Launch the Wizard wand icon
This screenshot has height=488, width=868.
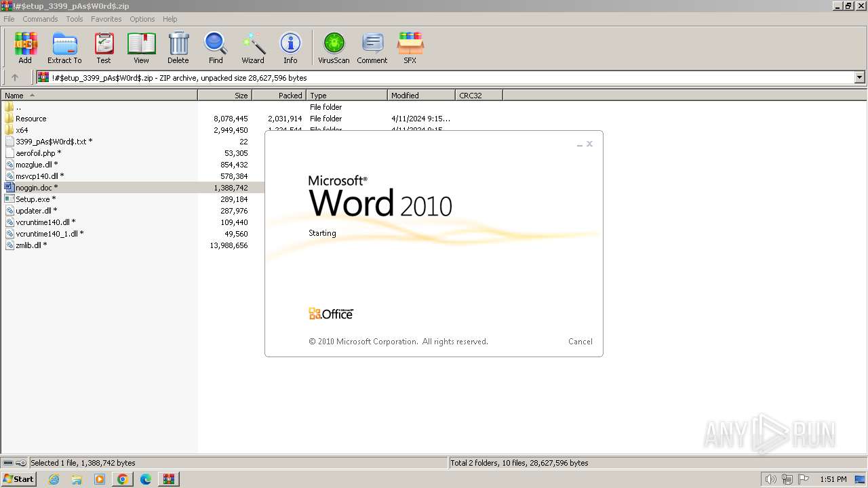coord(253,47)
